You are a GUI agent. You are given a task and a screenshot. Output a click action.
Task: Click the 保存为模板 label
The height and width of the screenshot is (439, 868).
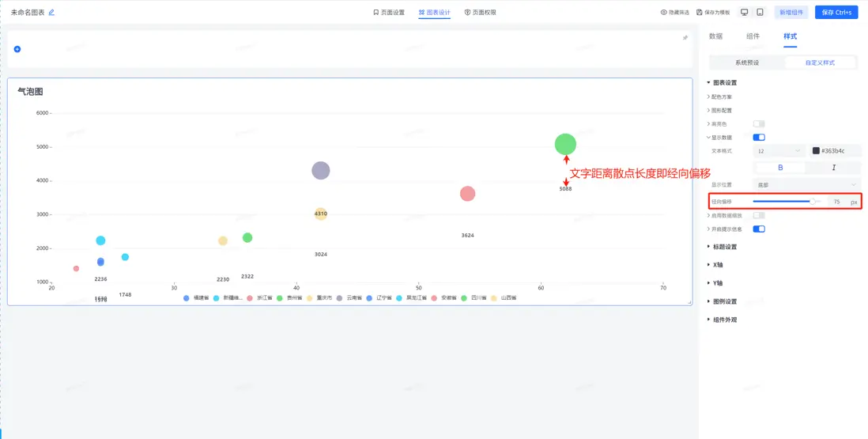[718, 12]
